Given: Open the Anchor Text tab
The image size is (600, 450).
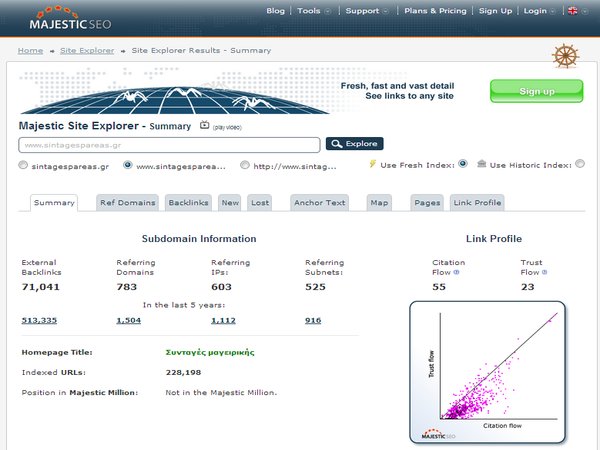Looking at the screenshot, I should 319,202.
